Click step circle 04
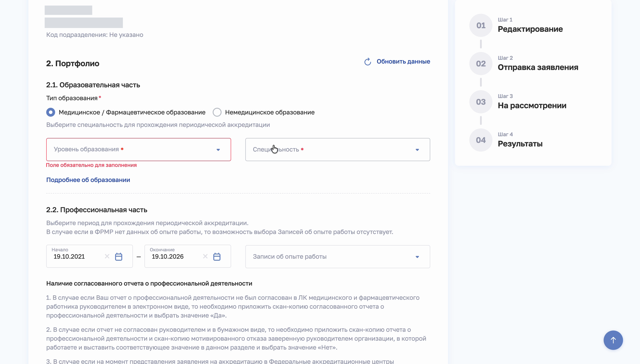The image size is (640, 364). 481,140
